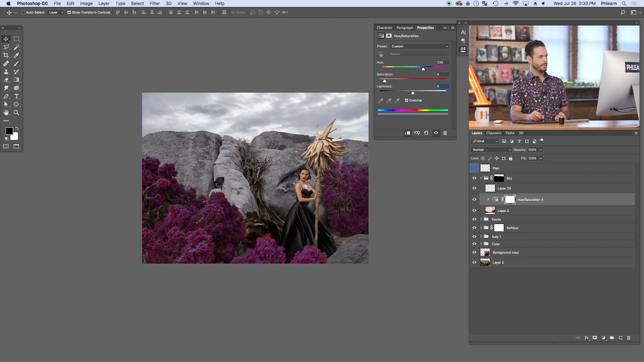Screen dimensions: 644x362
Task: Open the Select menu
Action: 137,4
